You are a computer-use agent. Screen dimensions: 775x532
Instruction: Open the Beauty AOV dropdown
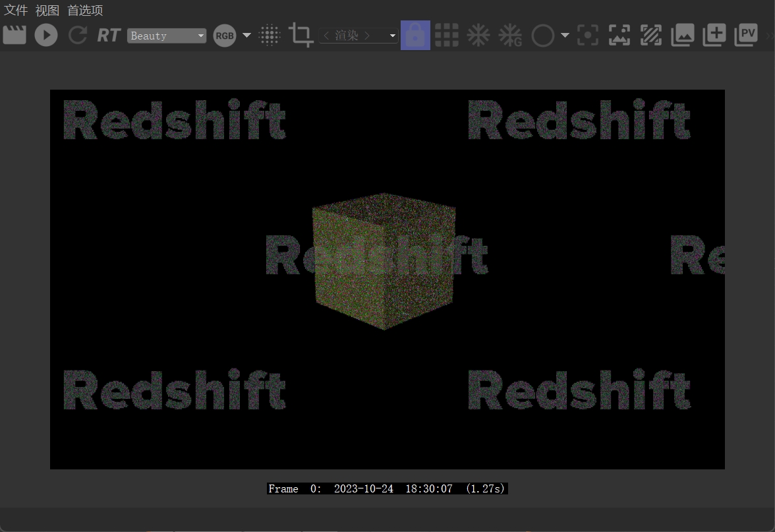pos(167,36)
